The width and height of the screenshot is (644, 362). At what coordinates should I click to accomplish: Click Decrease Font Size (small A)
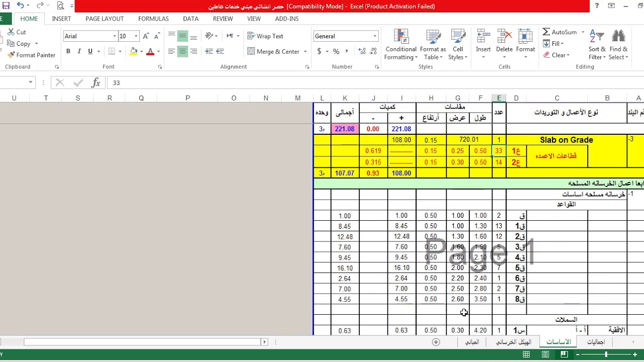coord(156,36)
